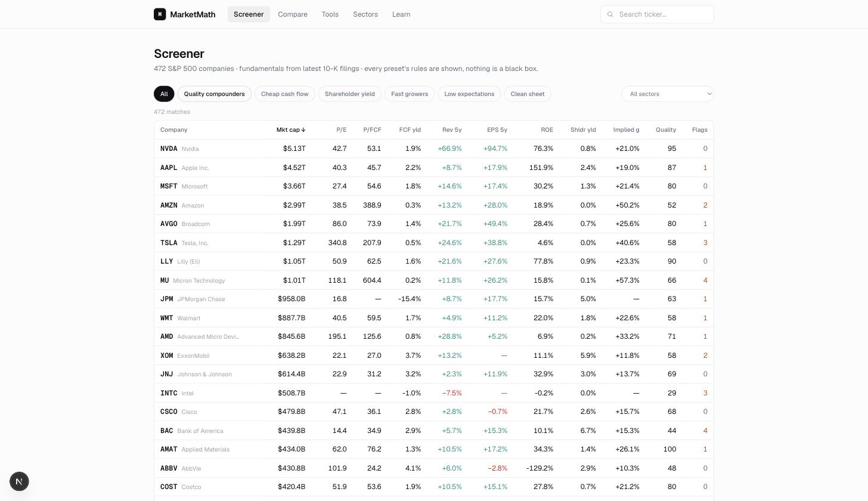Click the MarketMath logo icon
Viewport: 868px width, 501px height.
click(160, 14)
